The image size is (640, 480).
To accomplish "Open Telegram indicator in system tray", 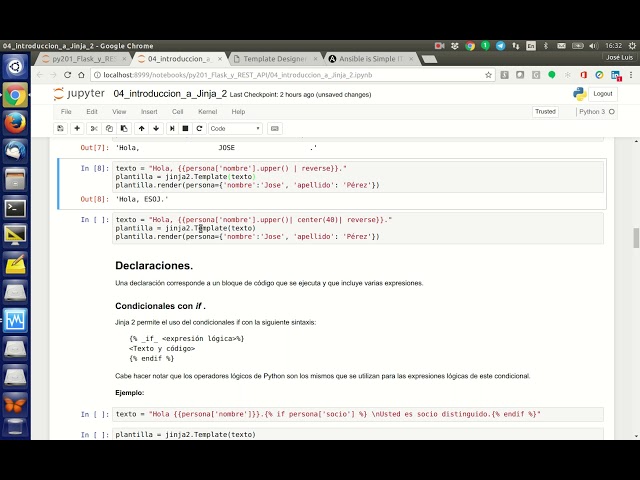I will (x=500, y=46).
